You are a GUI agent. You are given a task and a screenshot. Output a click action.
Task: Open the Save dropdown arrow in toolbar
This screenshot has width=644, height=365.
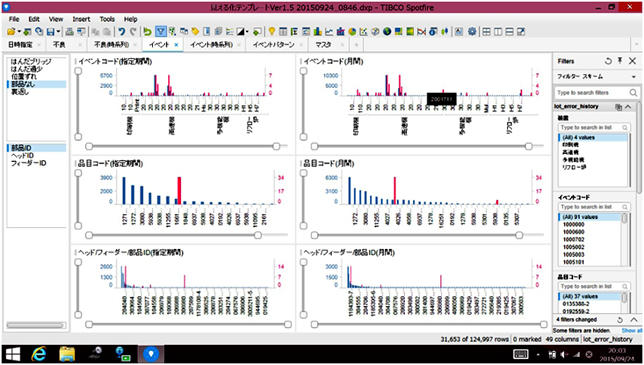pos(58,32)
